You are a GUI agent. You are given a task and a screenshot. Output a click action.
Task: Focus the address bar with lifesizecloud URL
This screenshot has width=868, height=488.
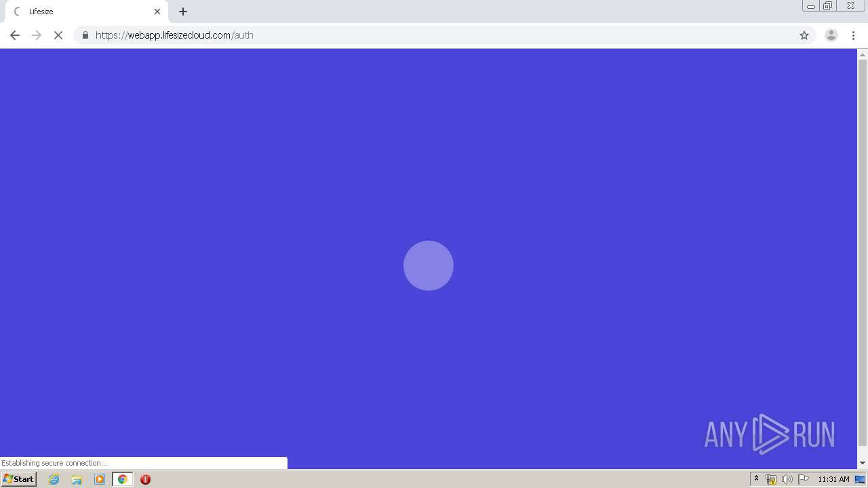[x=444, y=35]
